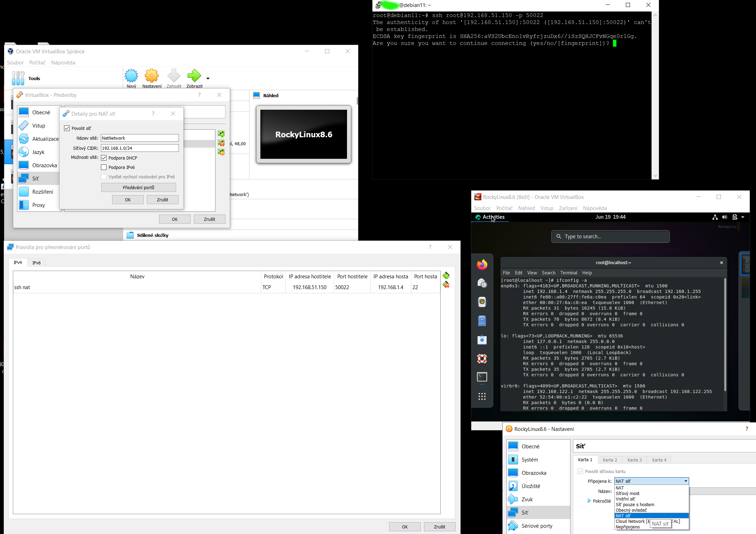Open Nastavení gear icon in VirtualBox Manager
Viewport: 756px width, 534px height.
point(152,76)
